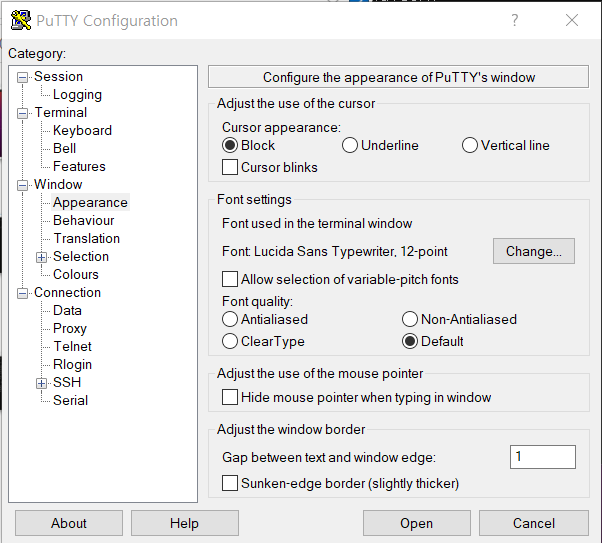Click the Help button
Image resolution: width=602 pixels, height=543 pixels.
pyautogui.click(x=185, y=523)
